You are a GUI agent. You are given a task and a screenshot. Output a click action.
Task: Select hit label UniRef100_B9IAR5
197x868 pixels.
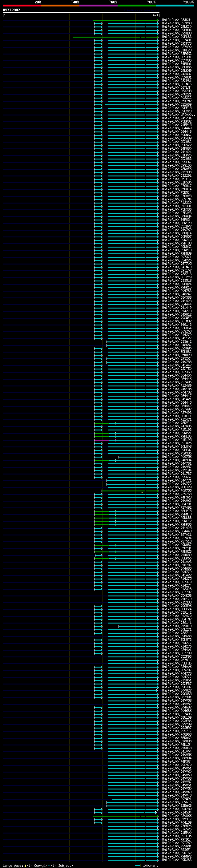176,443
